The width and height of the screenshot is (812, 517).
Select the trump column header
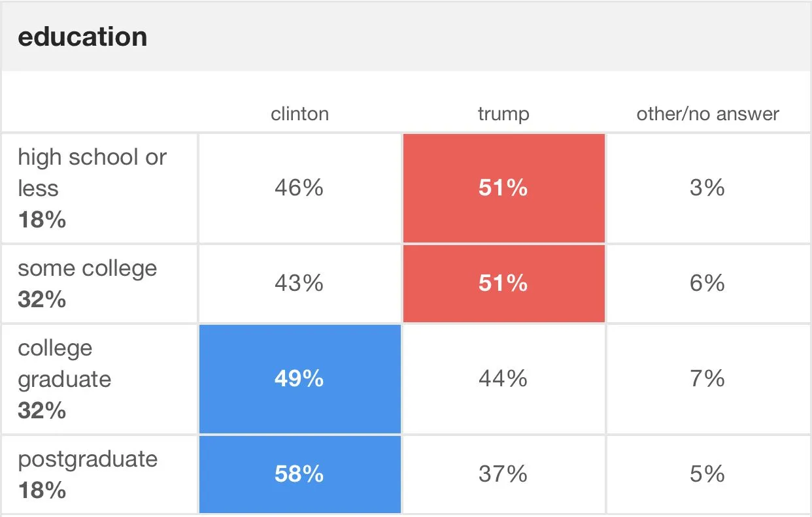coord(503,114)
